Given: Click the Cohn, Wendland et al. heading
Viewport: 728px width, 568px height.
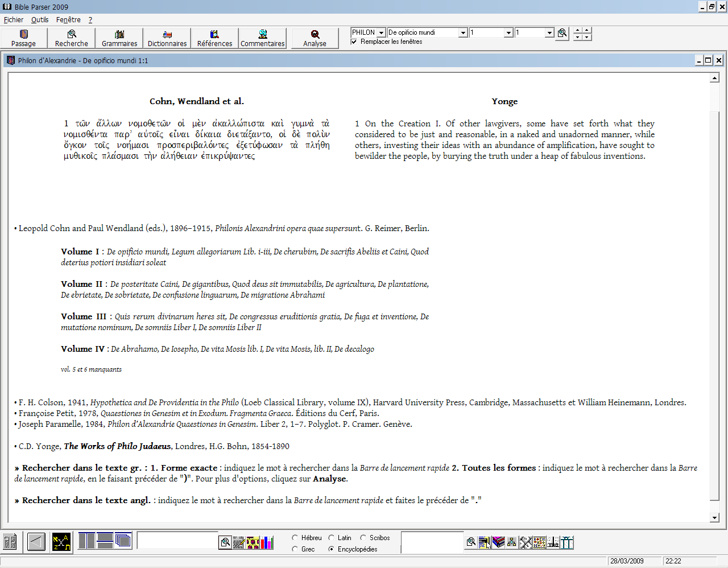Looking at the screenshot, I should coord(197,101).
